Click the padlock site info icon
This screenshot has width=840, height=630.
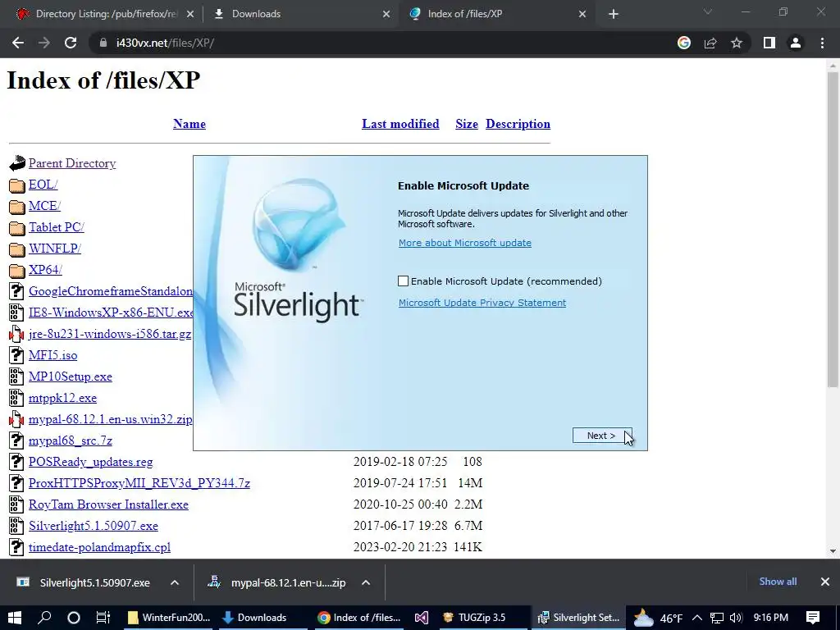click(x=103, y=43)
